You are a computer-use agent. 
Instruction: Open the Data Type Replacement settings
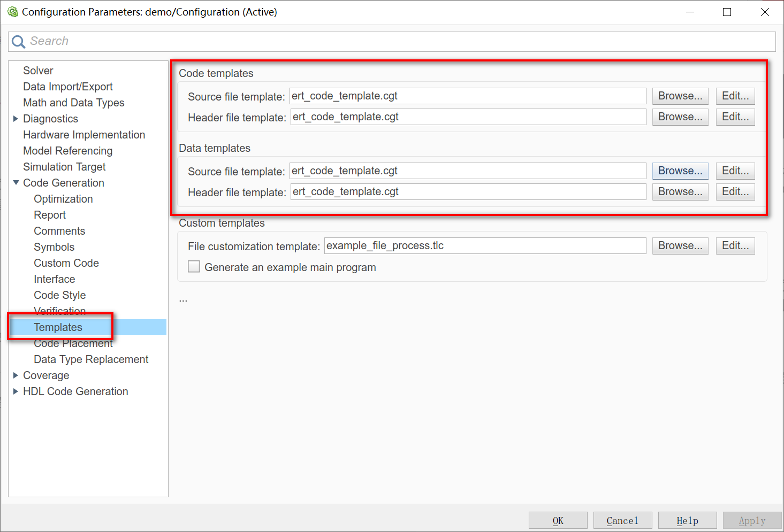91,359
